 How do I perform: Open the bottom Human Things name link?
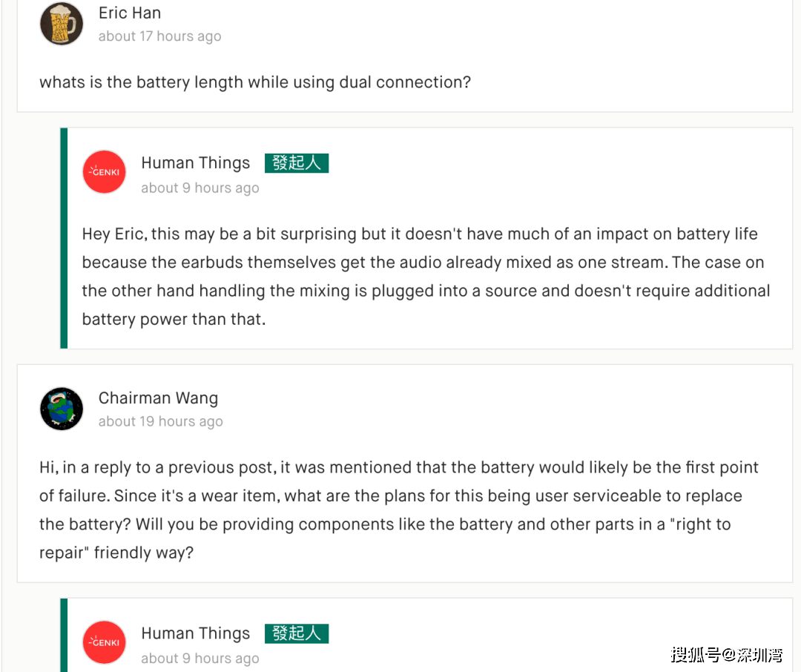[x=196, y=633]
